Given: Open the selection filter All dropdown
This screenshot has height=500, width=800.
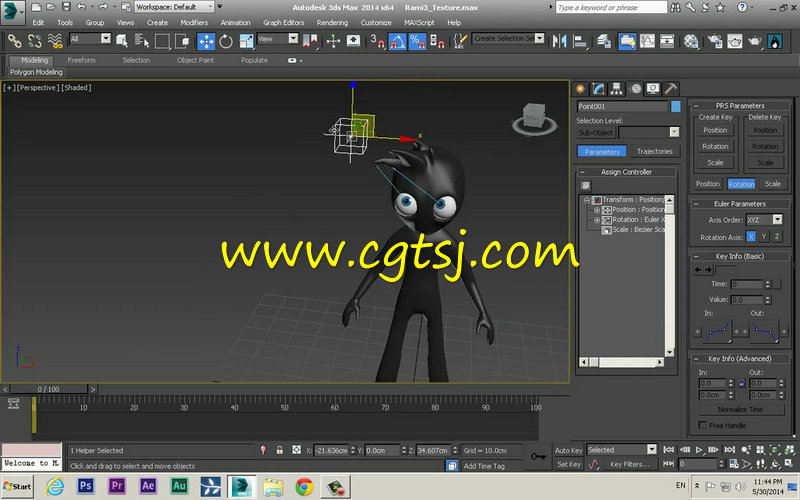Looking at the screenshot, I should (90, 39).
